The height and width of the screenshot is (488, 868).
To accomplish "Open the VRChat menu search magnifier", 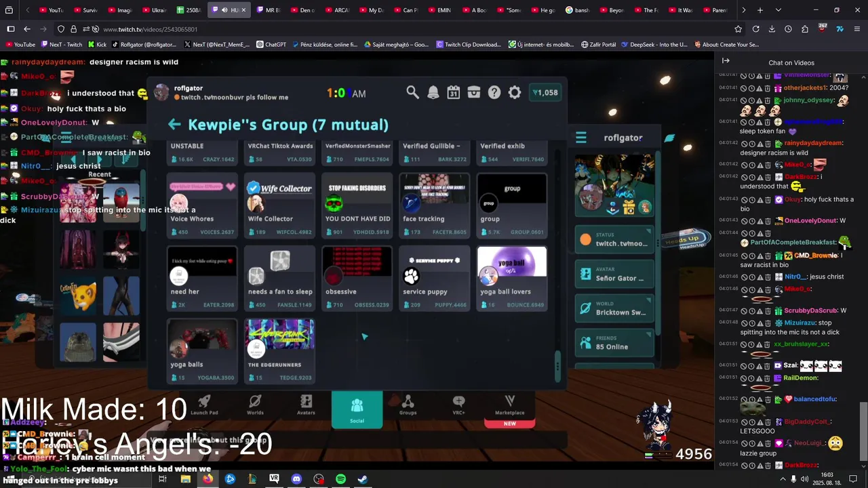I will pyautogui.click(x=412, y=92).
